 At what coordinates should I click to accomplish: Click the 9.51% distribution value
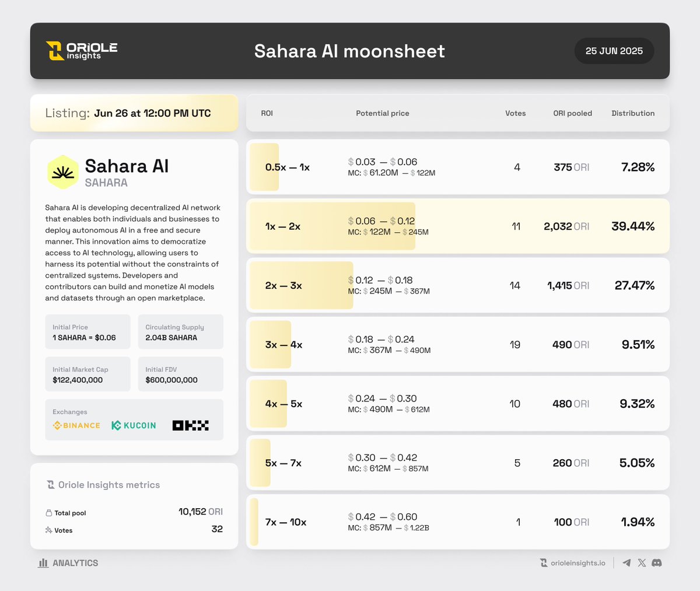pos(638,345)
